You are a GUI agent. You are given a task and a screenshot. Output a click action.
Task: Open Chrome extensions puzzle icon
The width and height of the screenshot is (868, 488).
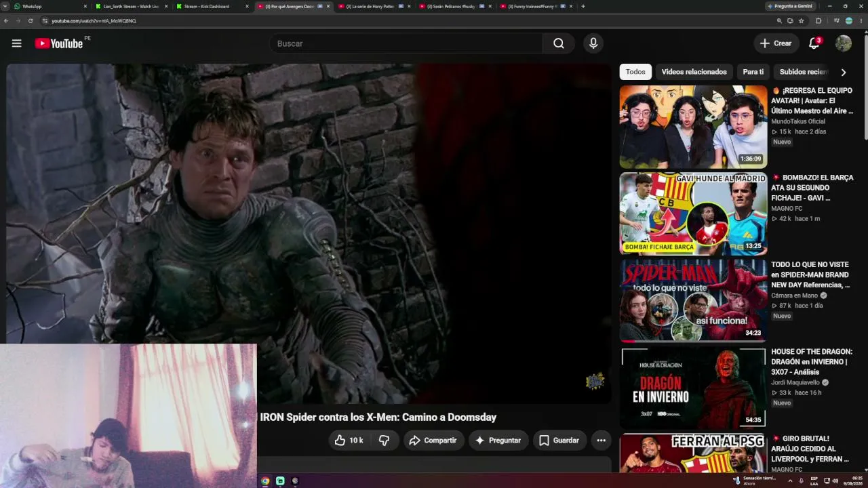coord(818,21)
